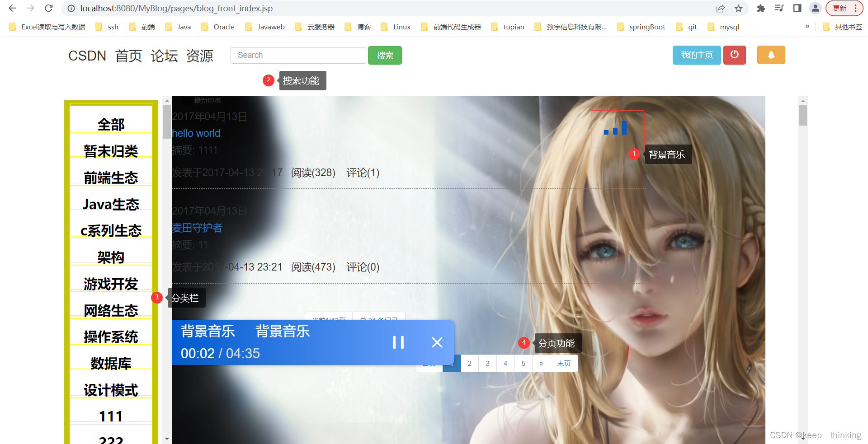Image resolution: width=868 pixels, height=444 pixels.
Task: Click the CSDN brand link
Action: pyautogui.click(x=87, y=56)
